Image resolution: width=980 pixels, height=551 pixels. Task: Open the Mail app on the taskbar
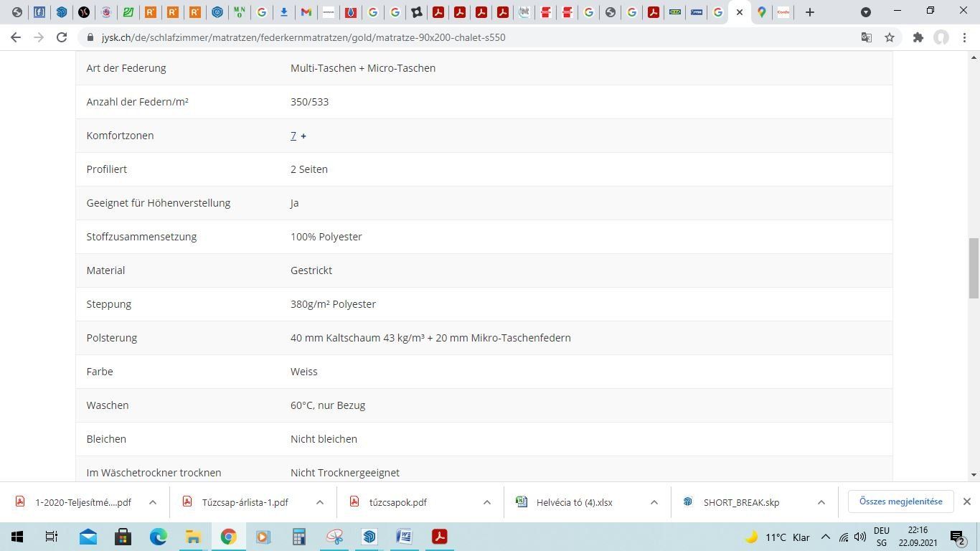[x=88, y=537]
